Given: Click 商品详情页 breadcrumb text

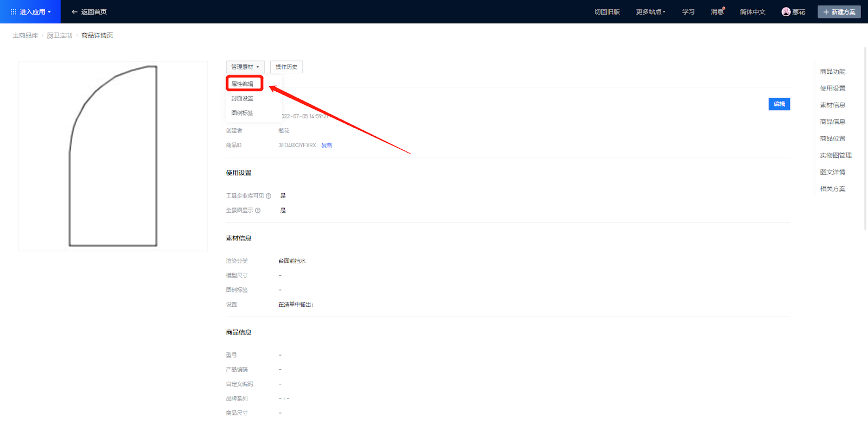Looking at the screenshot, I should click(x=97, y=35).
